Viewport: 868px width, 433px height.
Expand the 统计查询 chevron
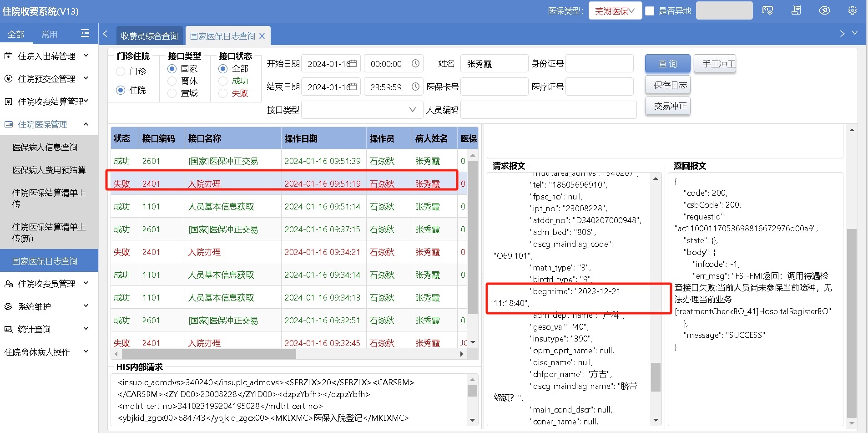point(86,329)
